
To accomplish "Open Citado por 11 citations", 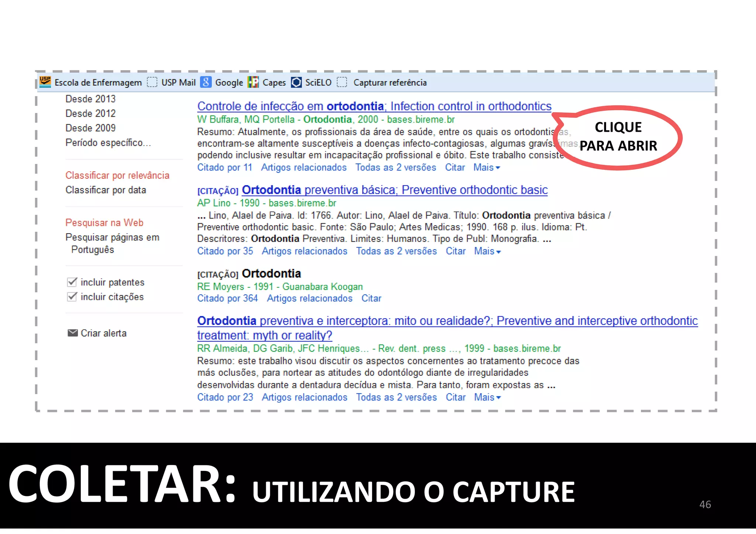I will click(225, 168).
